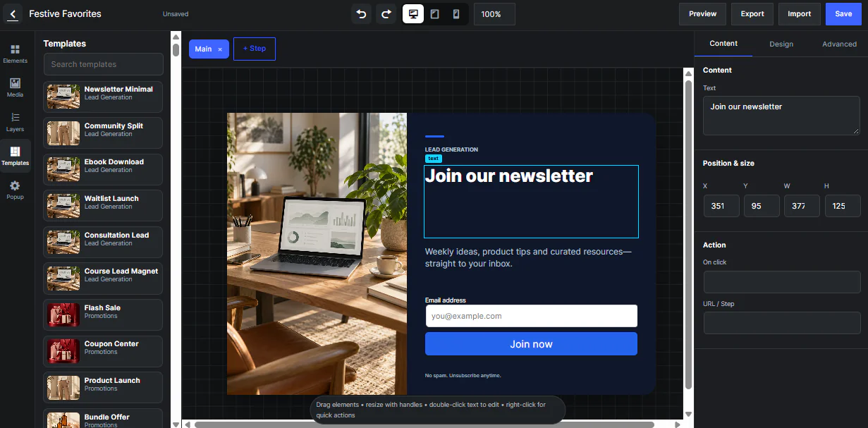The image size is (868, 428).
Task: Open the Elements panel
Action: click(x=16, y=54)
